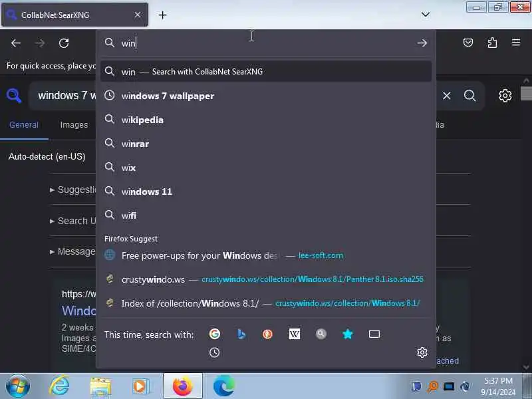This screenshot has width=532, height=399.
Task: Search this time with Google icon
Action: pyautogui.click(x=214, y=334)
